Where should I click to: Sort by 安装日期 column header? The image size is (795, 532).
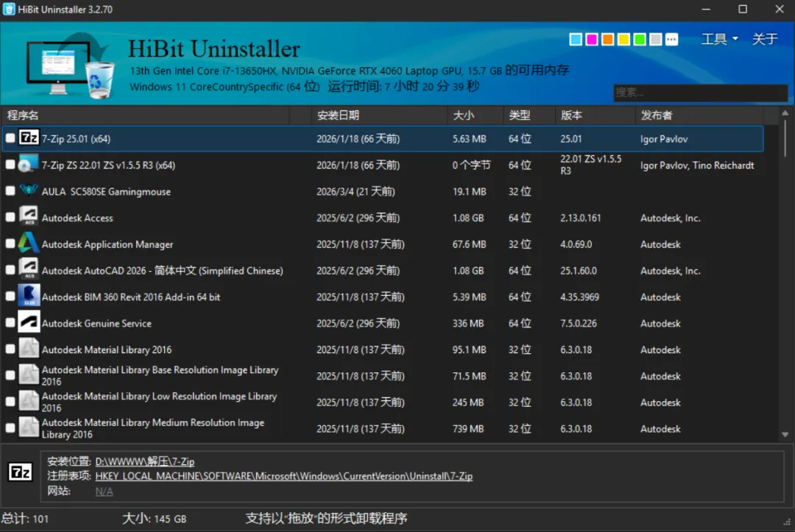379,116
